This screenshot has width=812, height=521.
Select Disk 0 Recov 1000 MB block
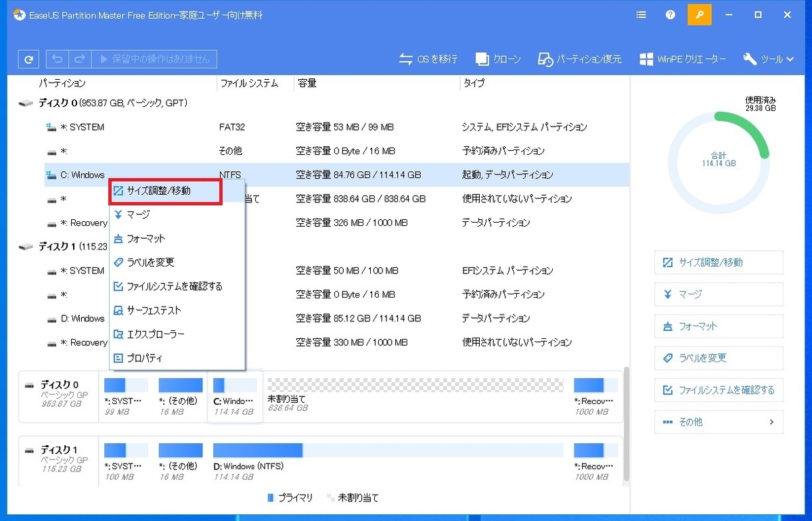pyautogui.click(x=596, y=398)
